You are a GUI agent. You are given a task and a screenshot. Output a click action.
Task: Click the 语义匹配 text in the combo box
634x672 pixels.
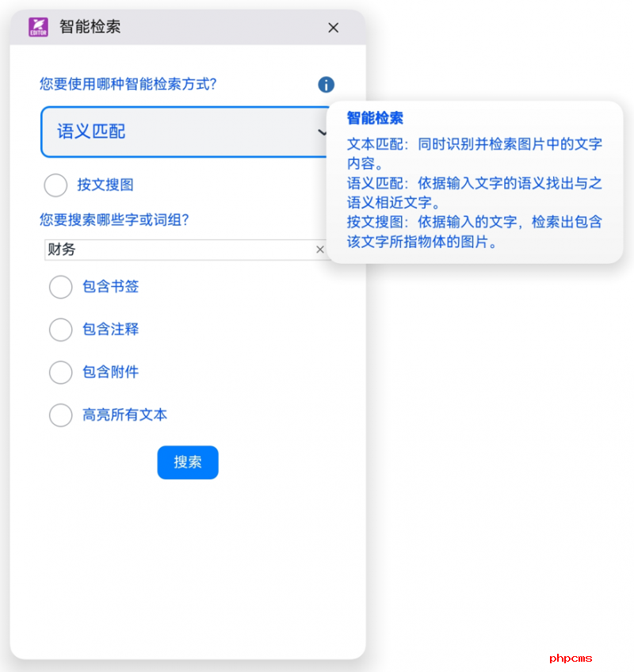pos(91,132)
